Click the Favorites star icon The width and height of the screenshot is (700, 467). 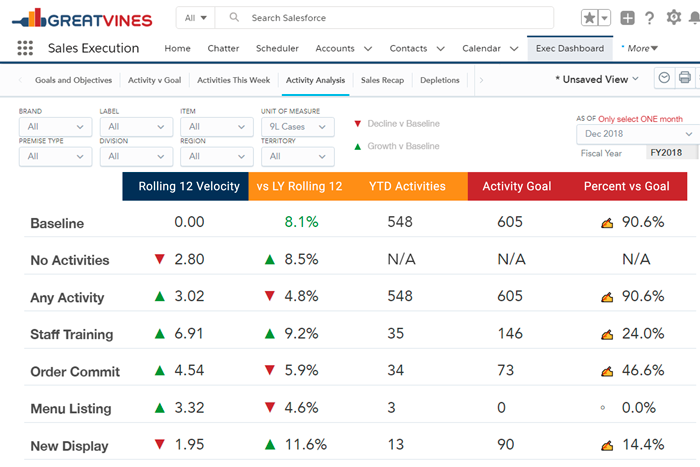[590, 18]
